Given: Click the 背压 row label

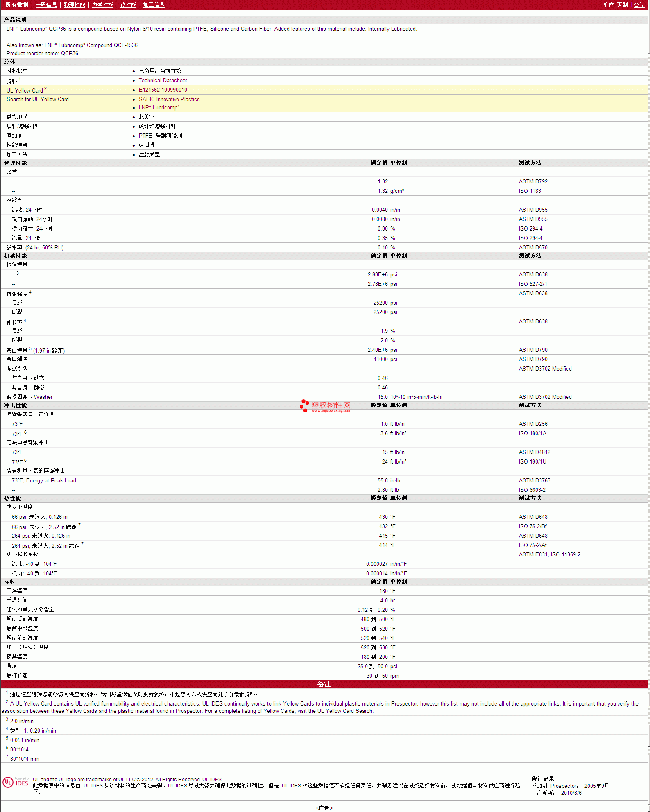Looking at the screenshot, I should (11, 666).
